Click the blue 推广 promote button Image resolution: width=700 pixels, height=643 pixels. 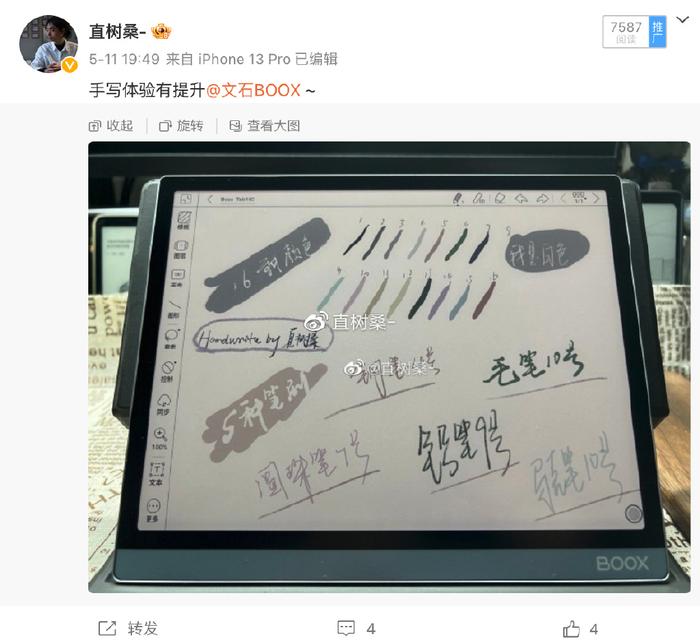click(658, 32)
